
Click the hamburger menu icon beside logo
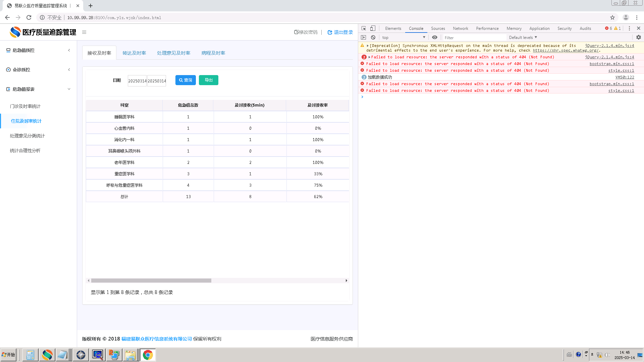tap(84, 32)
